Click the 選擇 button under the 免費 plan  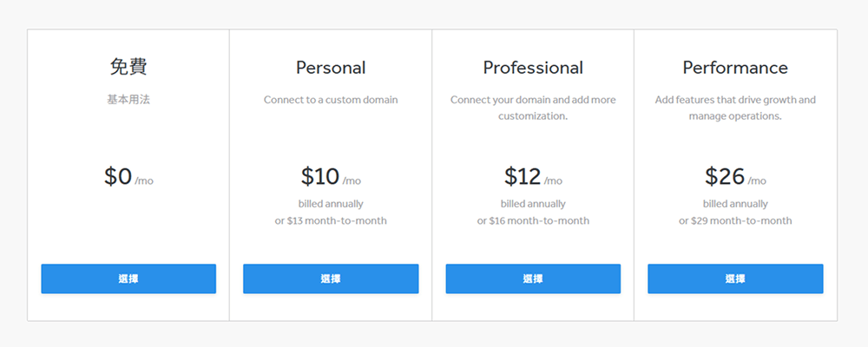(128, 278)
